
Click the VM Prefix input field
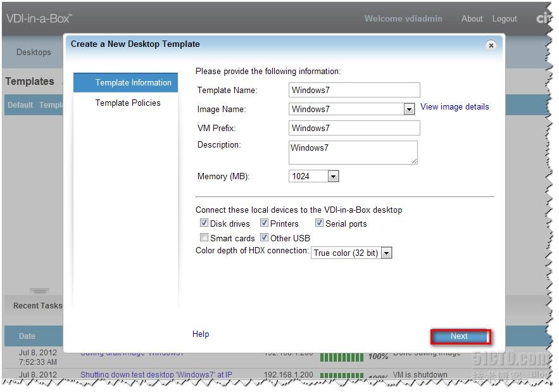pos(354,128)
